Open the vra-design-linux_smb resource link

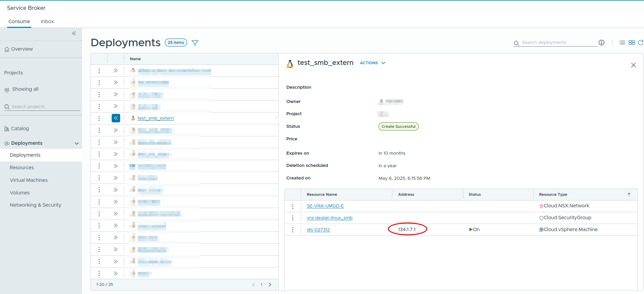329,218
